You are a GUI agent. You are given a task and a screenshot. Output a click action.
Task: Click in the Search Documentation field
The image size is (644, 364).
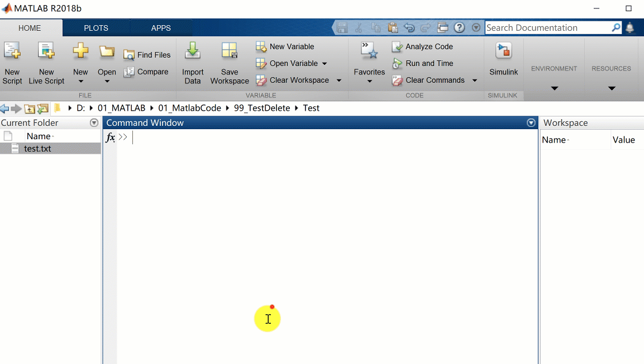[548, 27]
